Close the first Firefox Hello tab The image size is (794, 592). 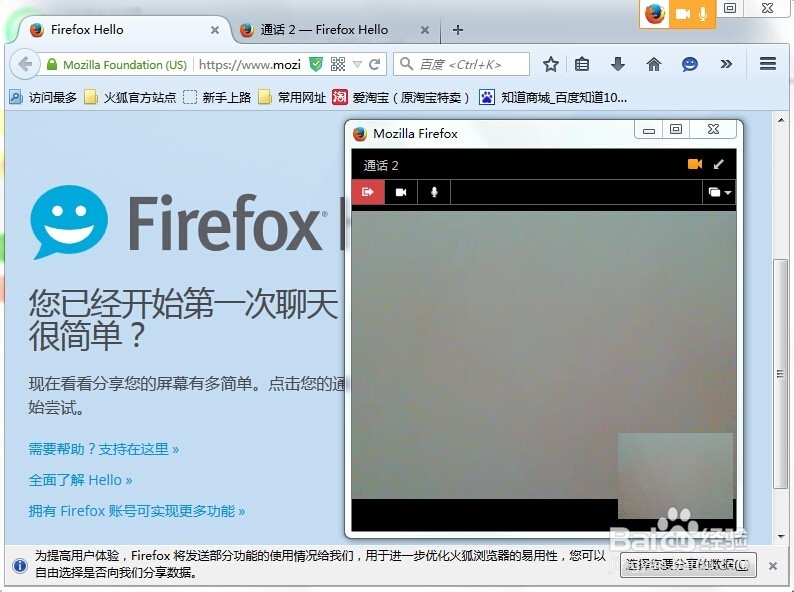(x=215, y=30)
